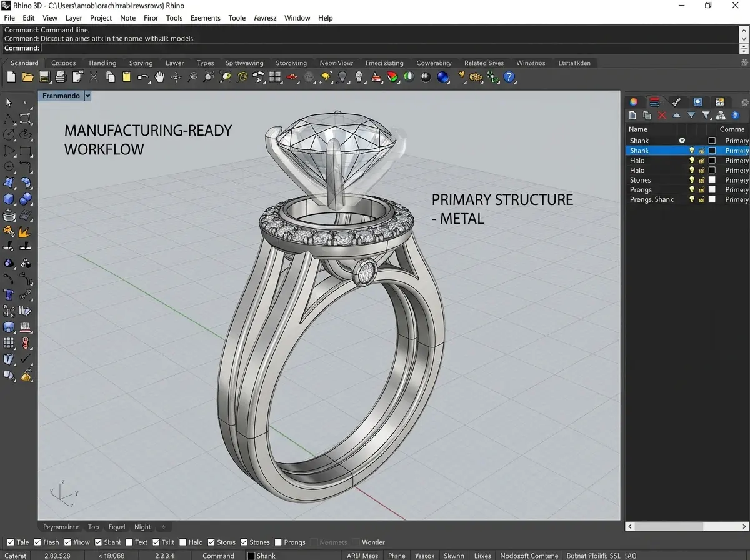Select the arrow pointer tool
The width and height of the screenshot is (750, 560).
pyautogui.click(x=8, y=102)
